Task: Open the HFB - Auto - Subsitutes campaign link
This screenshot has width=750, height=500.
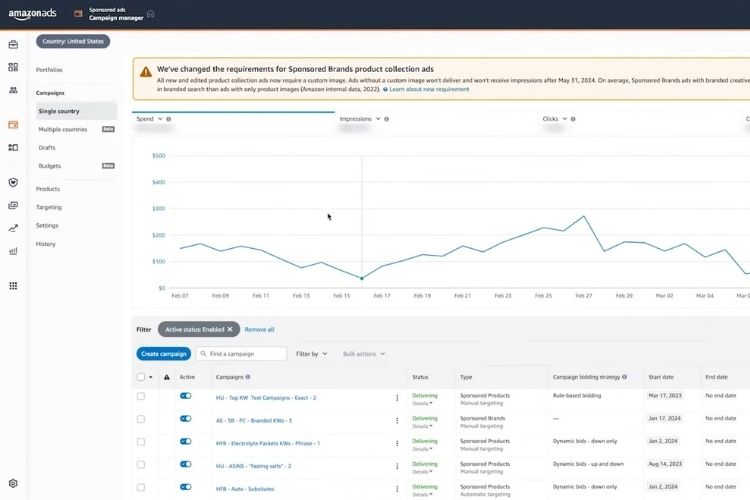Action: pos(245,489)
